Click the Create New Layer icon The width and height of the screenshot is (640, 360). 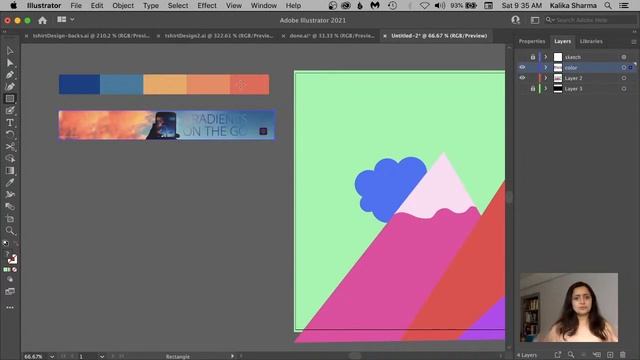tap(610, 355)
